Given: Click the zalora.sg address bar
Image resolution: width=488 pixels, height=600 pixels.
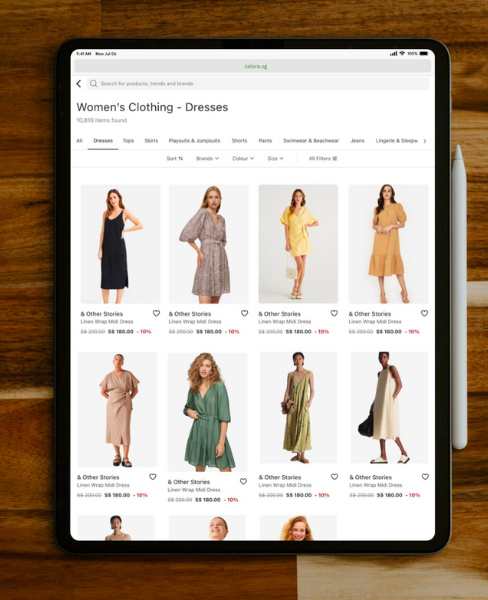Looking at the screenshot, I should pyautogui.click(x=253, y=66).
